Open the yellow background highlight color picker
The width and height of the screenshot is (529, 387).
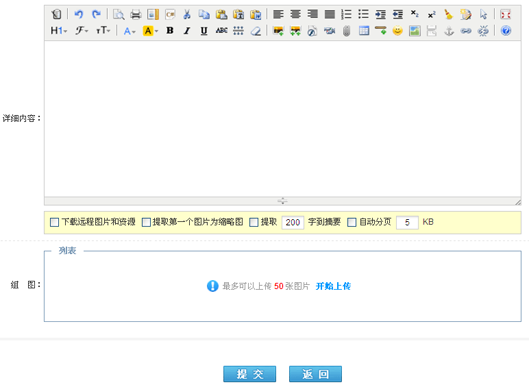(x=150, y=31)
